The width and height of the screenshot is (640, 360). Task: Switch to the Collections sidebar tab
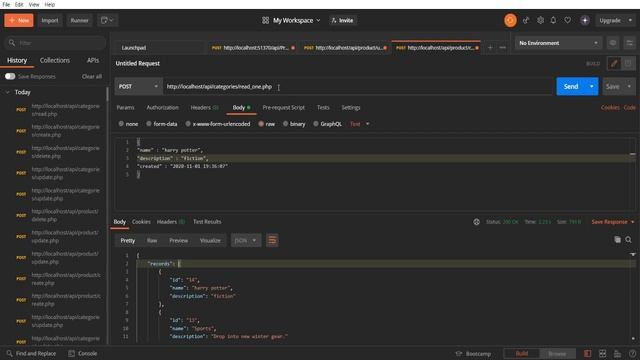(x=55, y=60)
